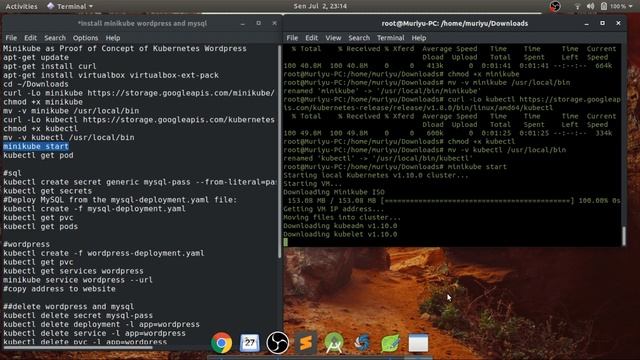Open the Wi-Fi network indicator

(577, 6)
